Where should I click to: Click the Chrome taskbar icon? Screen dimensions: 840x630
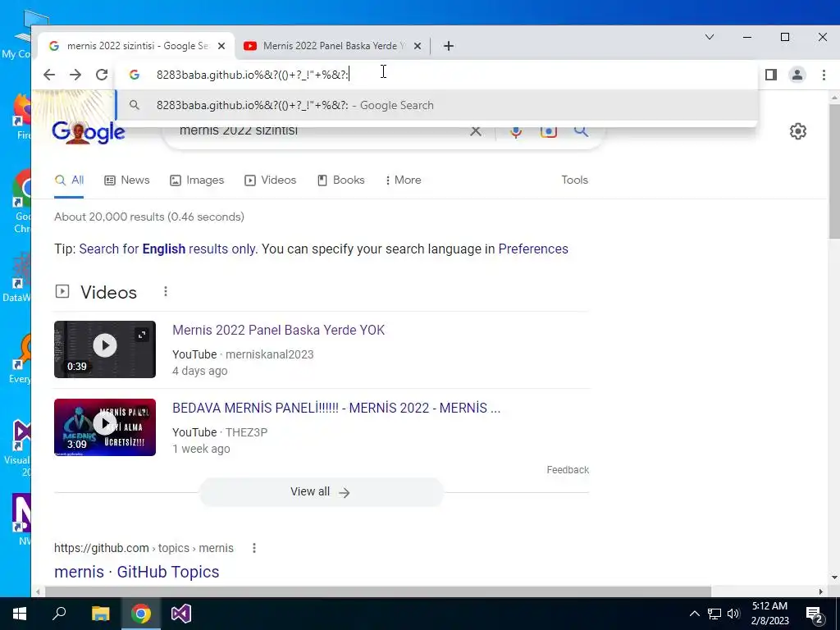(141, 614)
